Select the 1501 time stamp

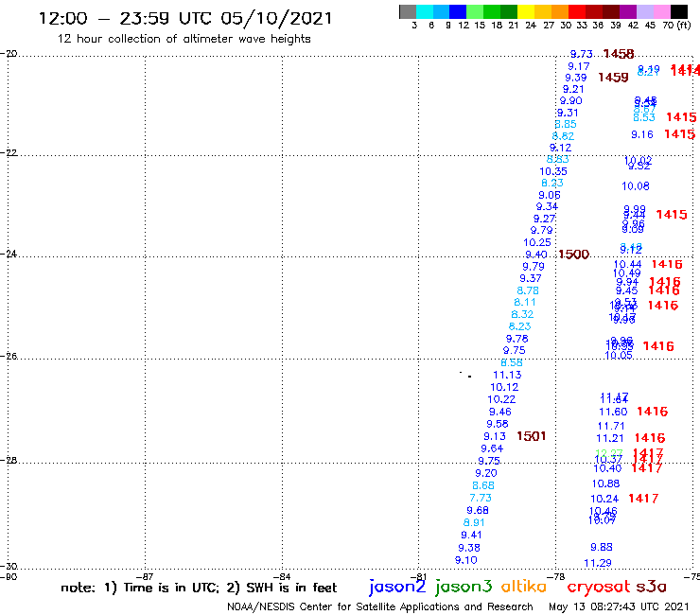532,436
